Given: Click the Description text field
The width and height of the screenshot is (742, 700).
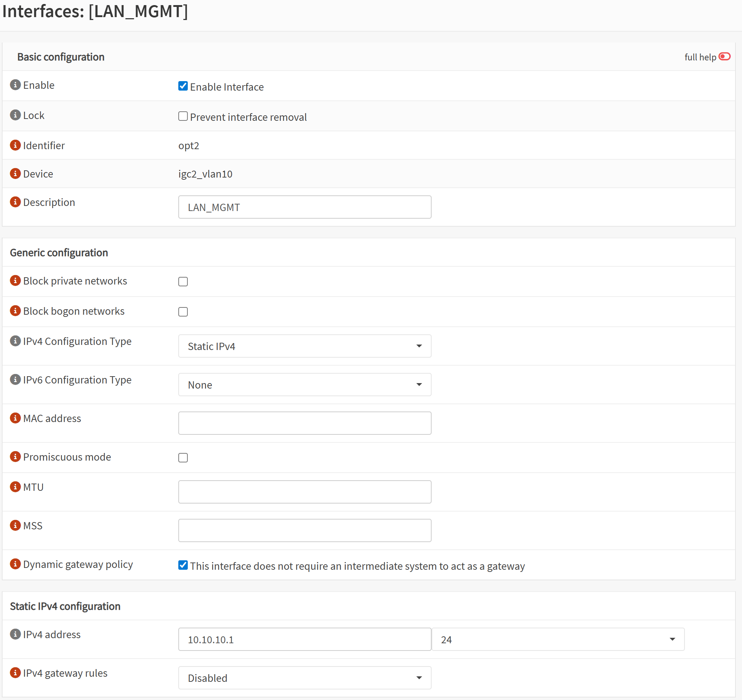Looking at the screenshot, I should (x=305, y=207).
